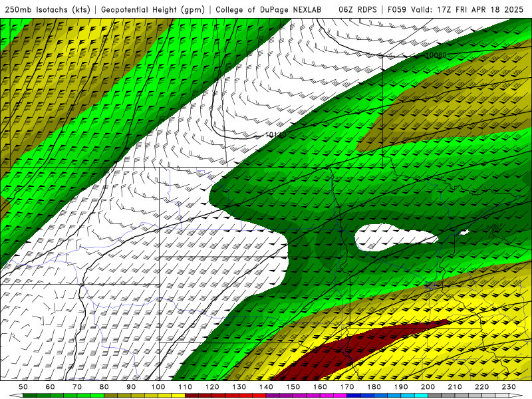Click the 60 value on the color scale
Viewport: 532px width, 399px height.
click(51, 387)
